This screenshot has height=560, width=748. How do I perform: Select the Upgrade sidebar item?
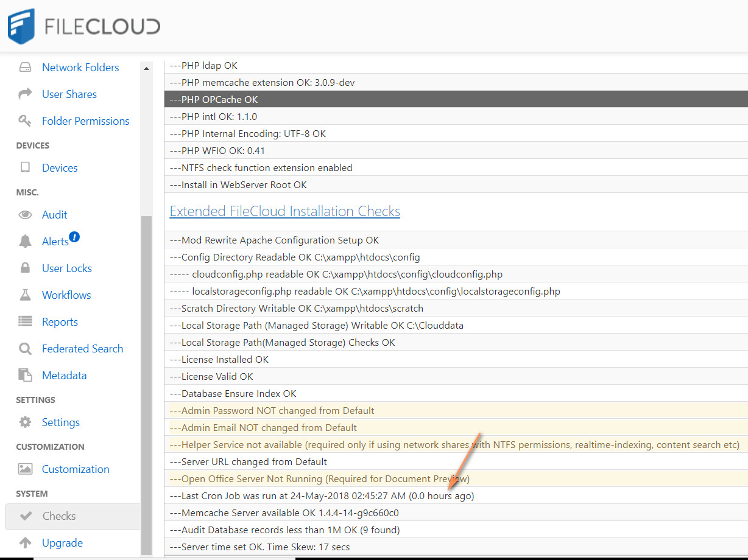click(x=62, y=543)
